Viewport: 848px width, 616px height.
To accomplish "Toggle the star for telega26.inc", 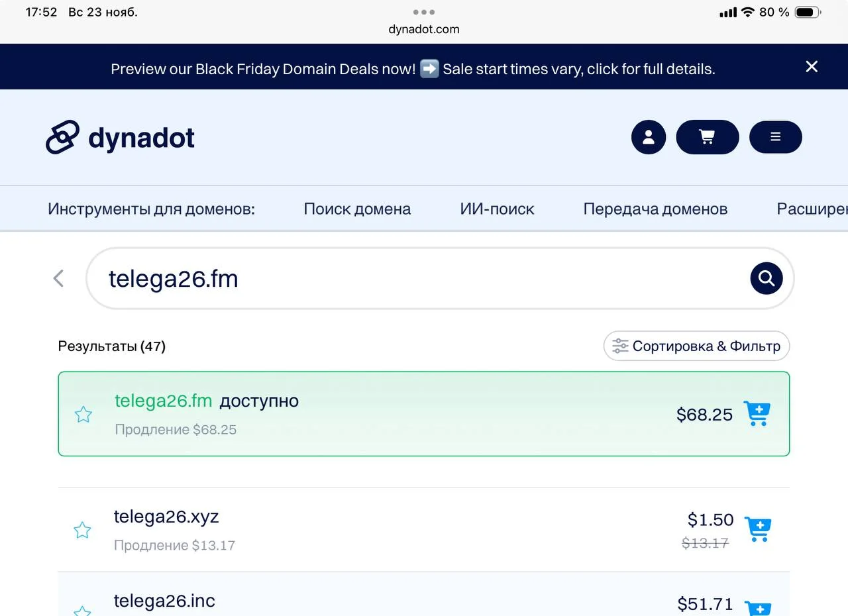I will pos(82,611).
